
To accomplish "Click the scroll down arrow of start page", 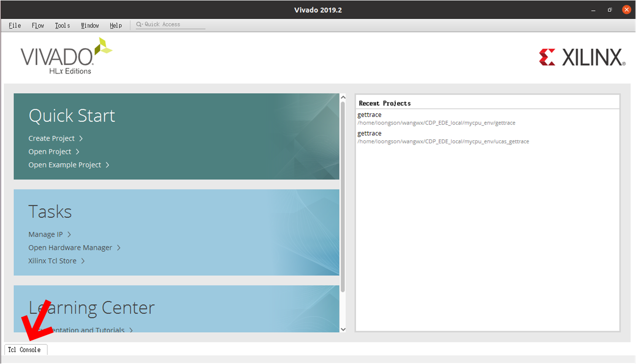I will pos(343,329).
